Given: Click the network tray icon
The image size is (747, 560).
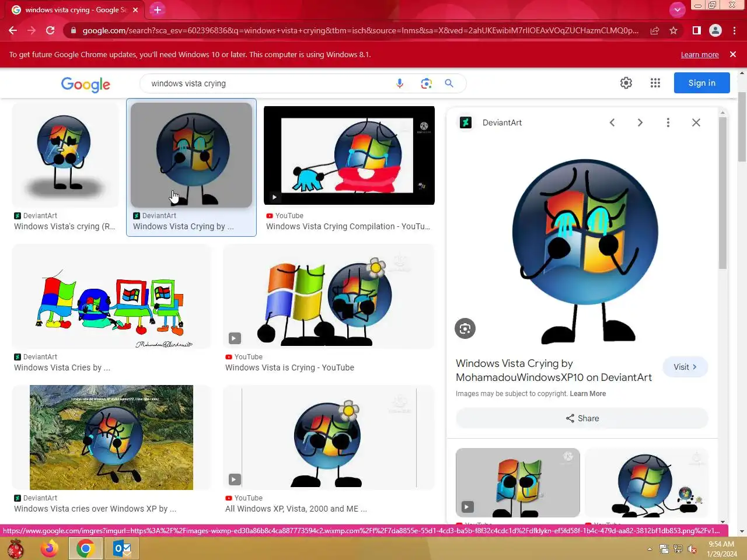Looking at the screenshot, I should (x=678, y=549).
